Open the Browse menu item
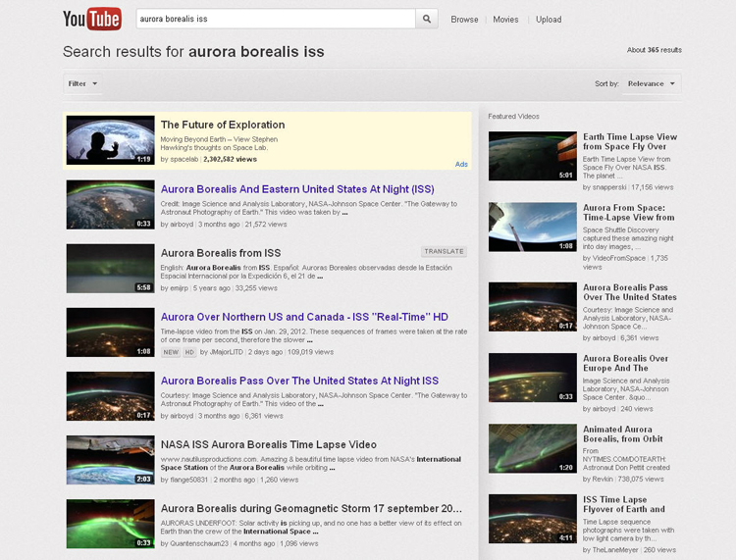The image size is (736, 560). 464,20
